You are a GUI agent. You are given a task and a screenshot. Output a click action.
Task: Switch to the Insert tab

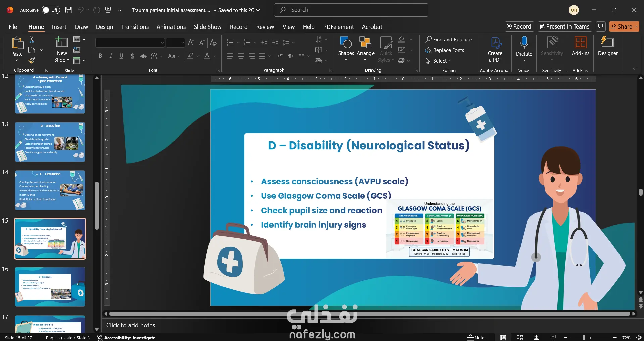59,27
